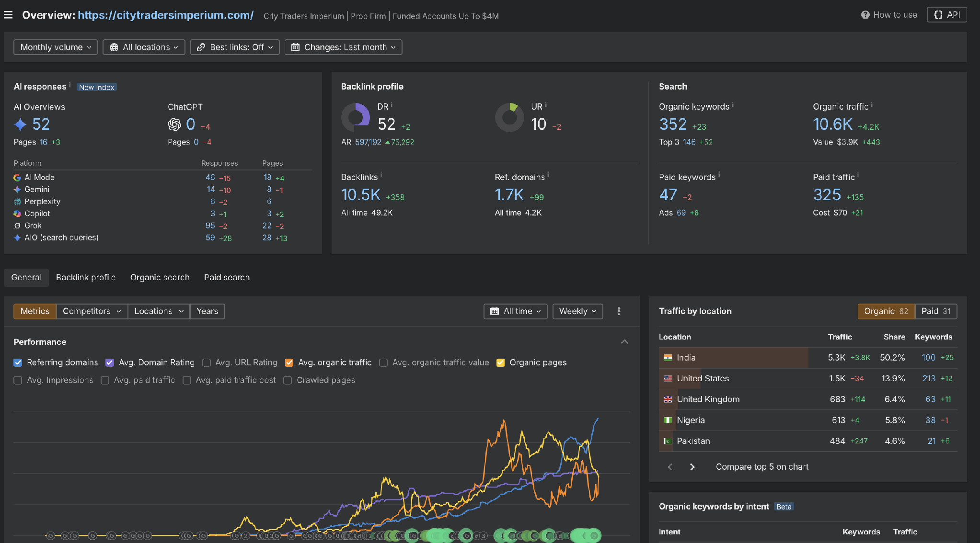Open Organic keywords value 352
The height and width of the screenshot is (543, 980).
673,124
